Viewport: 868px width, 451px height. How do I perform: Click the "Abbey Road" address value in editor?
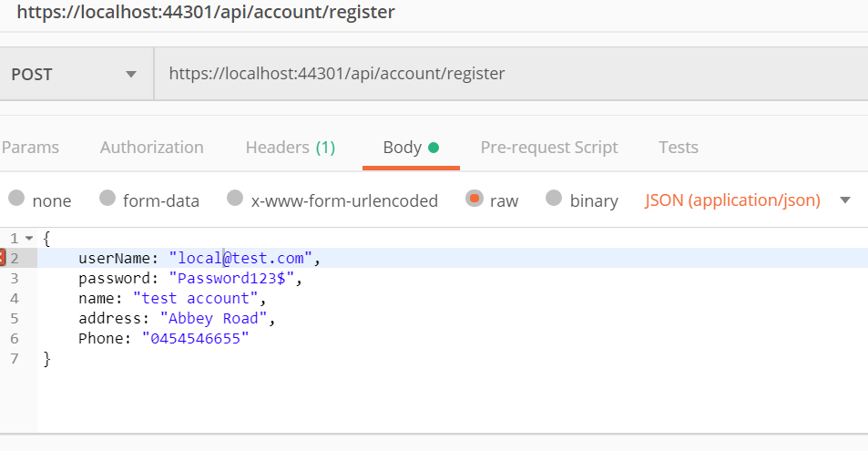coord(214,319)
